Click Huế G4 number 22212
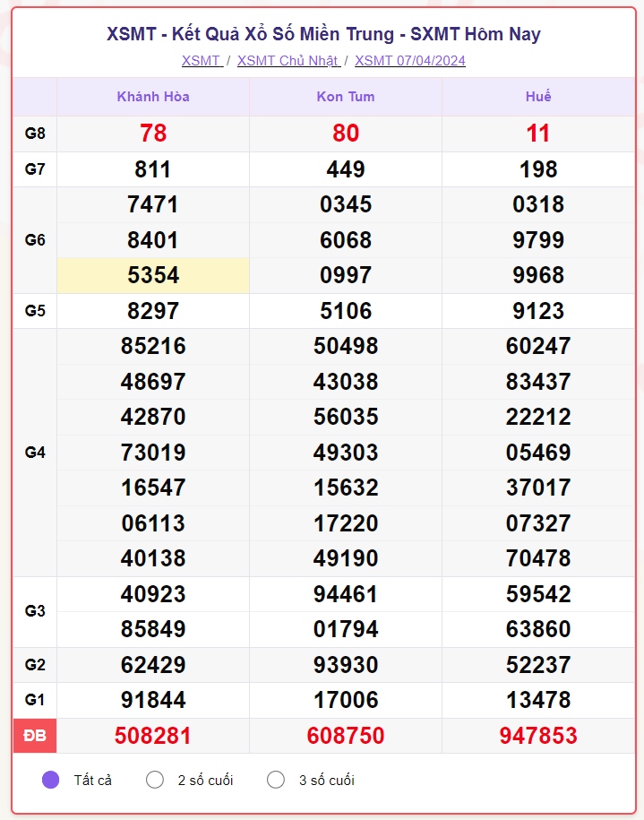The image size is (644, 820). coord(538,417)
